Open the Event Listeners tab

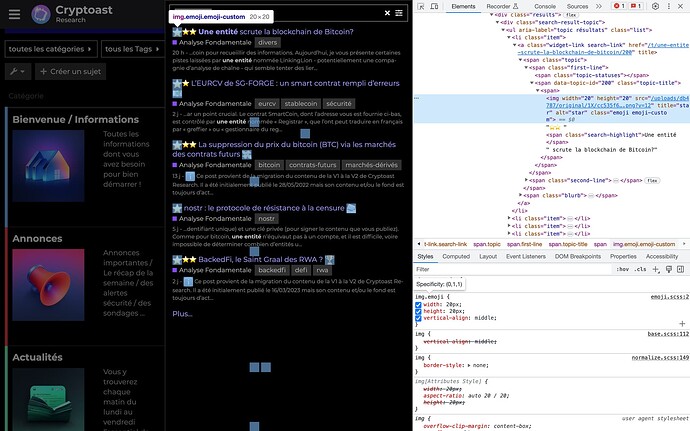525,256
